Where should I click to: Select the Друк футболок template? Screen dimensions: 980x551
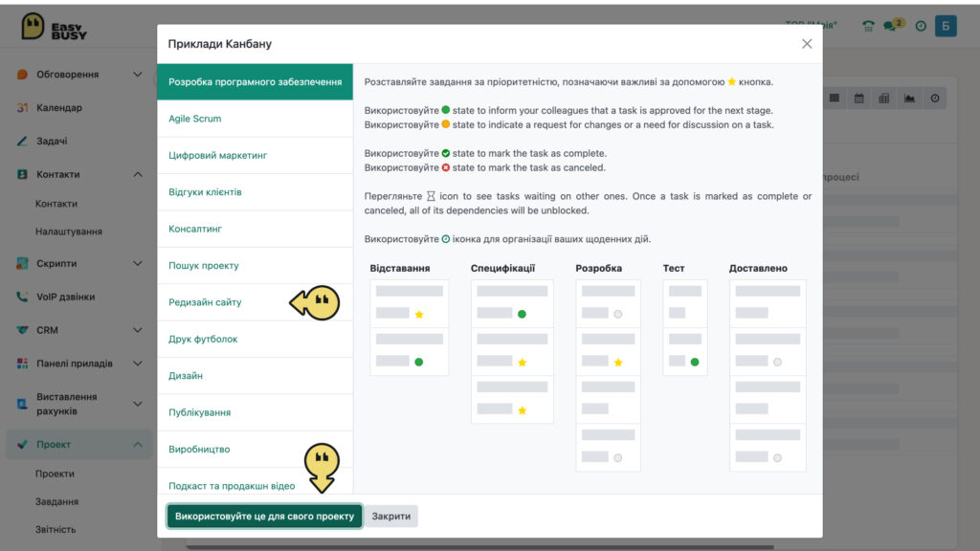[x=255, y=340]
